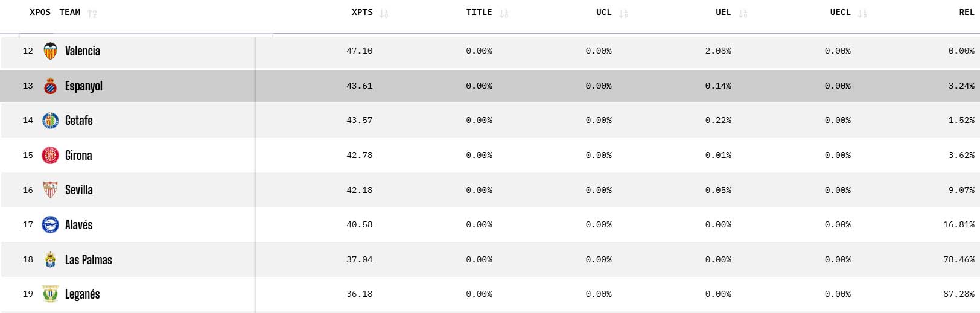Sort table by TITLE column arrows
980x313 pixels.
(504, 13)
